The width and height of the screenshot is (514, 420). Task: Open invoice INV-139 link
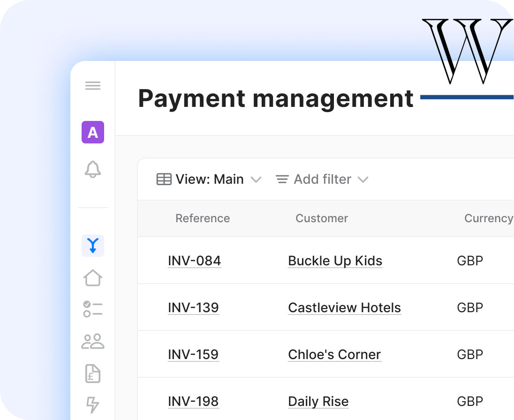pyautogui.click(x=193, y=307)
